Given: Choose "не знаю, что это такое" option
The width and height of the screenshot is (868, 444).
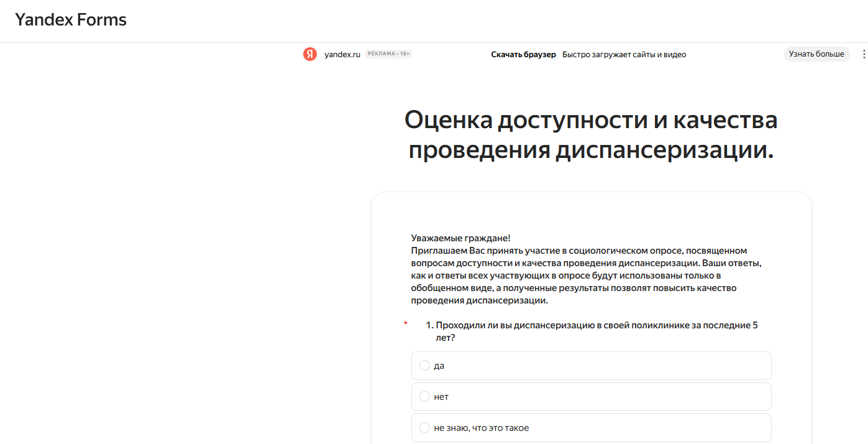Looking at the screenshot, I should [x=591, y=428].
